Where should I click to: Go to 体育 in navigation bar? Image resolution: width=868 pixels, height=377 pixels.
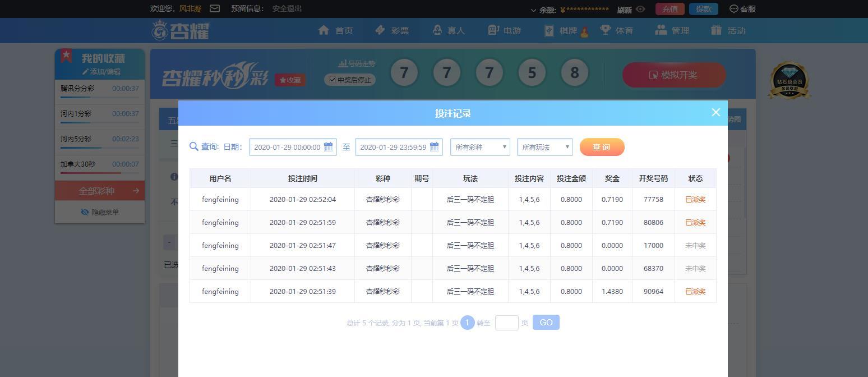[616, 30]
